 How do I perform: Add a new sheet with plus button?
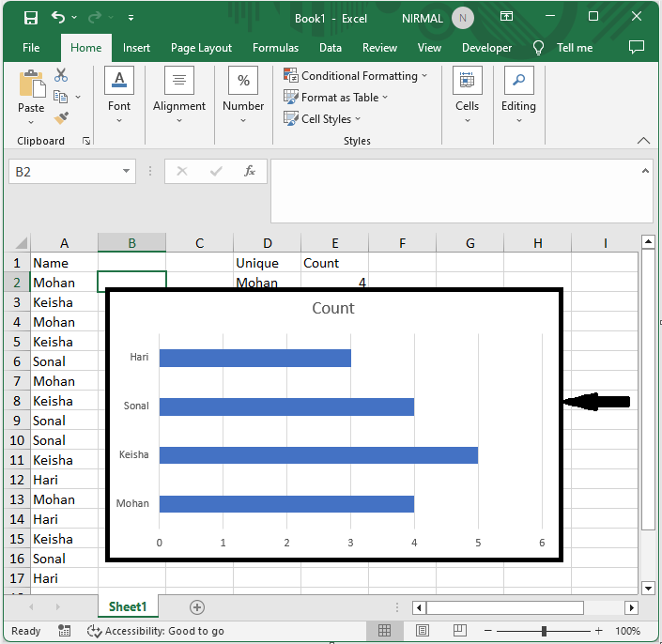point(196,607)
